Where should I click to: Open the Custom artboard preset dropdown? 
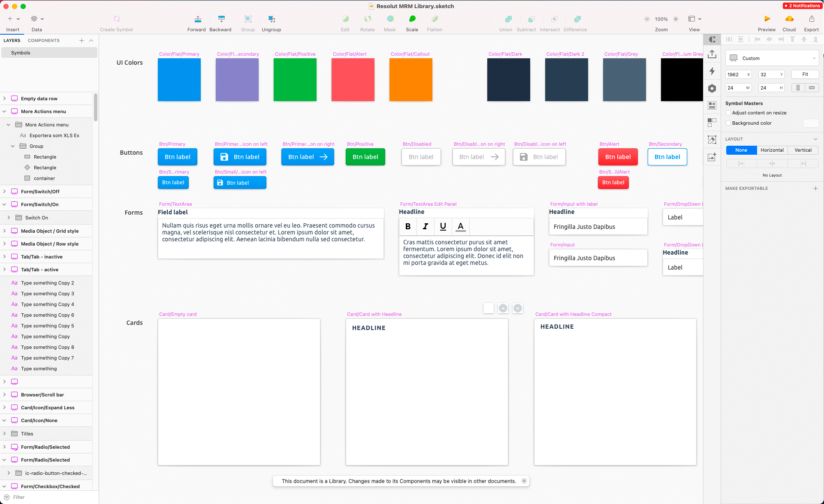point(772,58)
